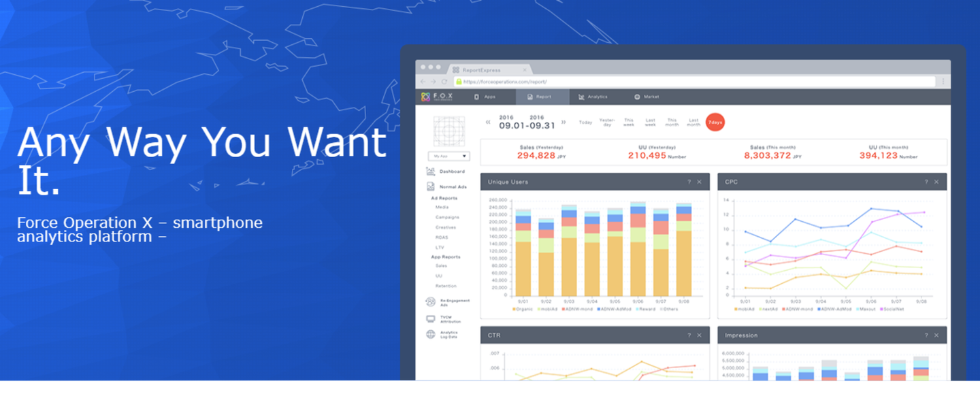Open the Report menu tab
This screenshot has width=980, height=394.
(542, 97)
